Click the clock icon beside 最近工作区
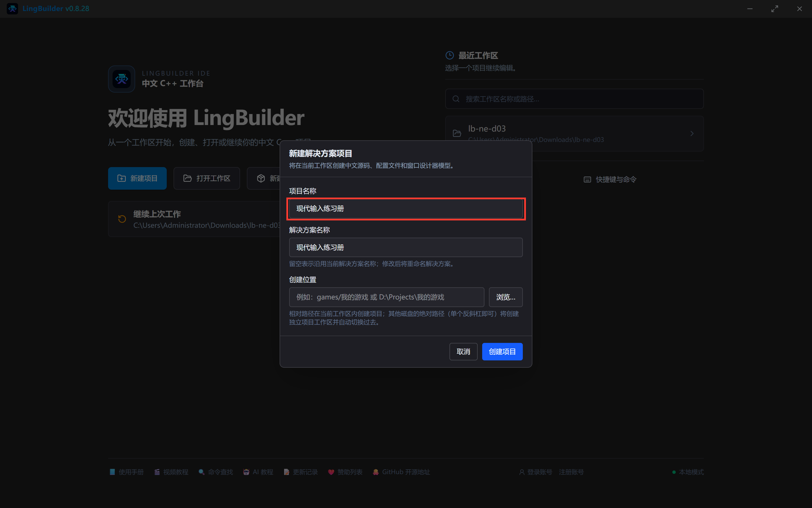The image size is (812, 508). pos(450,55)
